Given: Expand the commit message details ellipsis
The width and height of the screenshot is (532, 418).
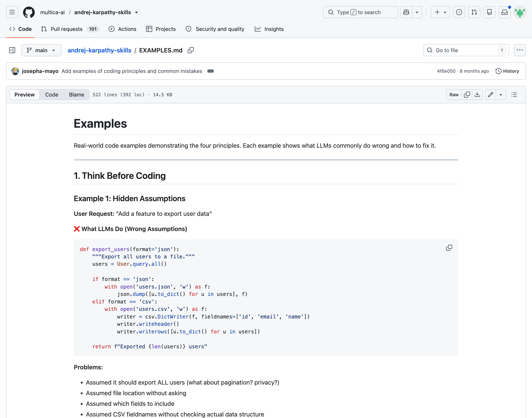Looking at the screenshot, I should click(x=211, y=71).
